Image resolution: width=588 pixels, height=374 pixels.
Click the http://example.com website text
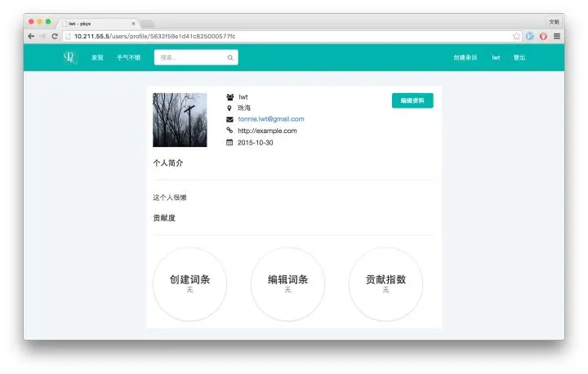coord(267,131)
